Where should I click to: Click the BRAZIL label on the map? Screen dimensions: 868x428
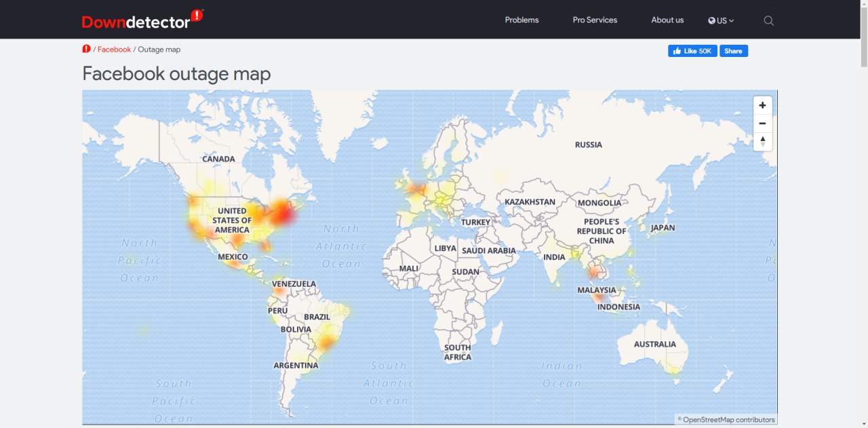(x=317, y=317)
